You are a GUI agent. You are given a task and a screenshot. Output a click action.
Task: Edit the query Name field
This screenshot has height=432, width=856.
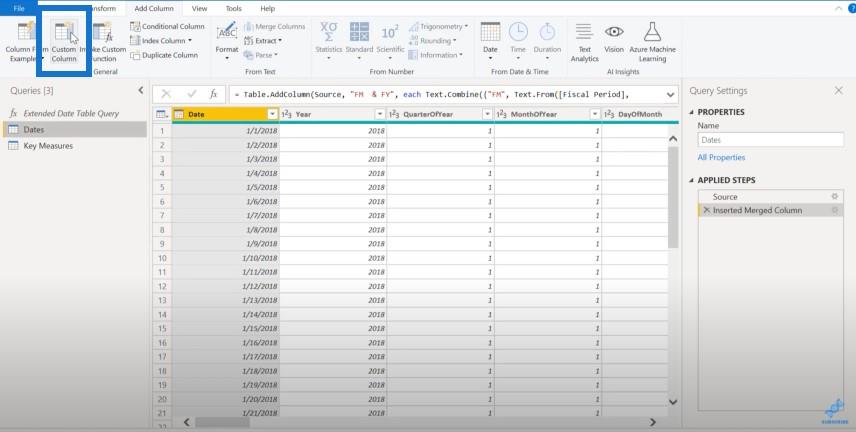pyautogui.click(x=770, y=140)
